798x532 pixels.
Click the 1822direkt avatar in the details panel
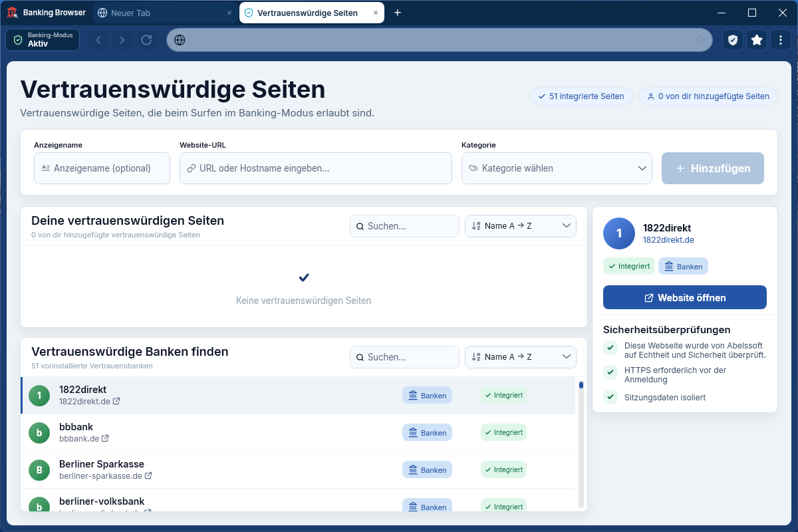[619, 233]
